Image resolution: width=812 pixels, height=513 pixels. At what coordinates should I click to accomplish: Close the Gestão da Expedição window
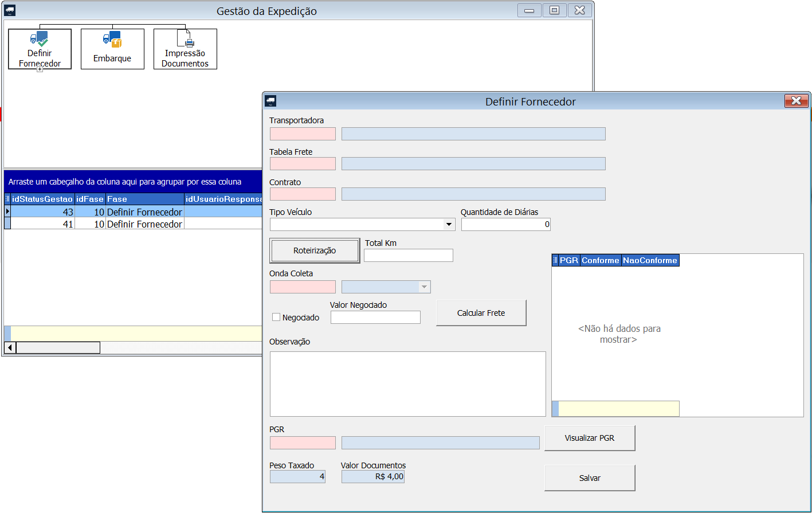tap(579, 10)
